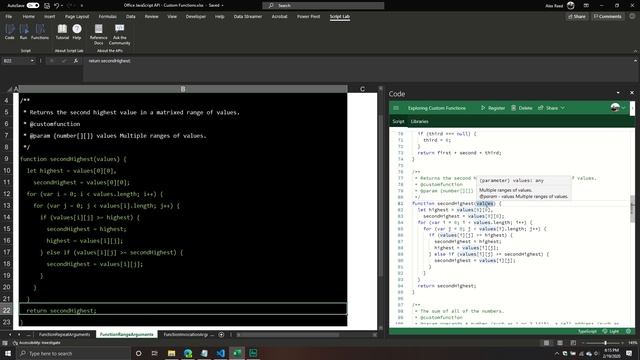Open the Tutorial book icon
Image resolution: width=640 pixels, height=360 pixels.
point(62,32)
